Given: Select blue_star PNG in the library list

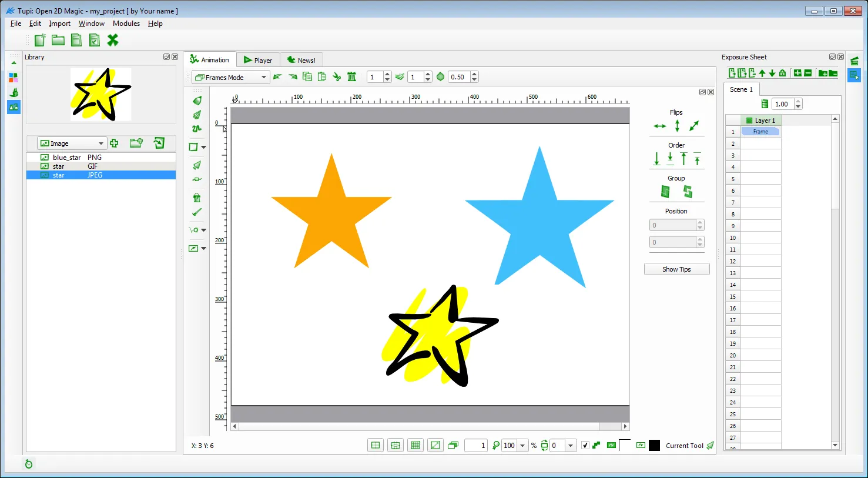Looking at the screenshot, I should 67,158.
